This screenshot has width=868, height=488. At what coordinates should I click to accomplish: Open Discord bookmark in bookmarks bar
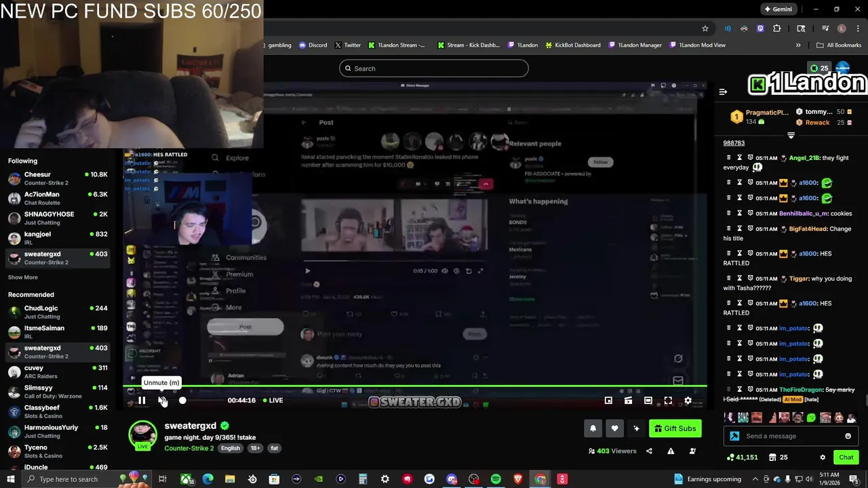(x=313, y=45)
